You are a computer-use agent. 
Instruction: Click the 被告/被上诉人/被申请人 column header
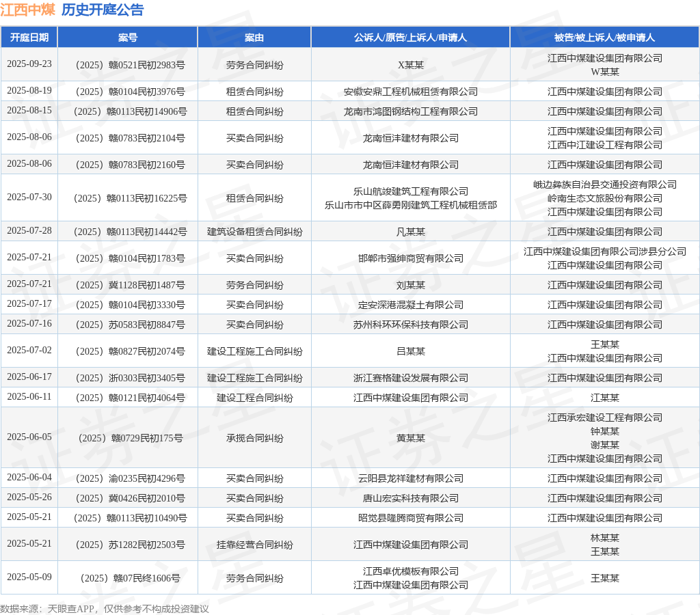(604, 38)
